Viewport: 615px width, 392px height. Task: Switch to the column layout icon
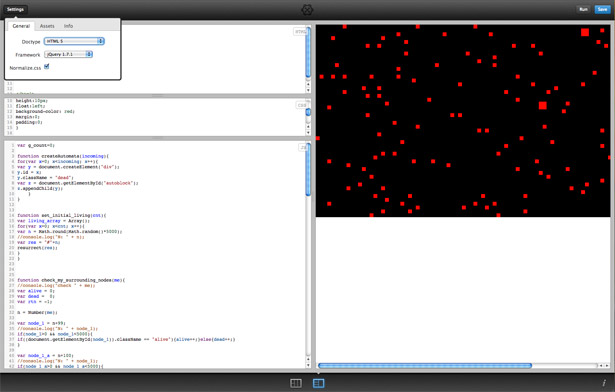click(296, 383)
